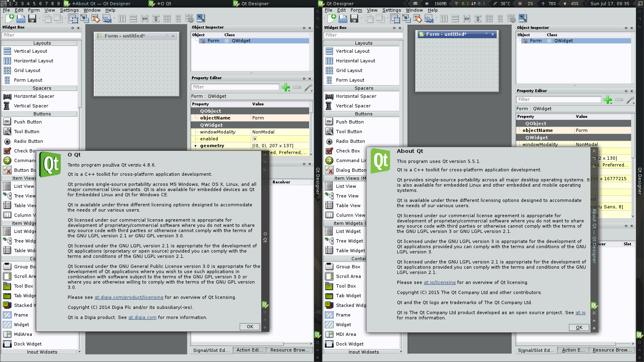Screen dimensions: 644x362
Task: Select Edit Widgets mode in left Designer toolbar
Action: click(73, 18)
